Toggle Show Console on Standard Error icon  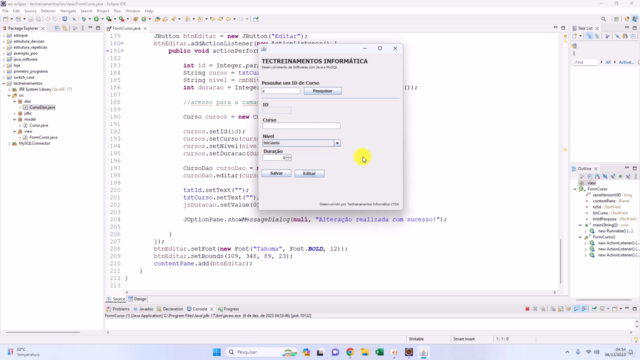[x=584, y=309]
